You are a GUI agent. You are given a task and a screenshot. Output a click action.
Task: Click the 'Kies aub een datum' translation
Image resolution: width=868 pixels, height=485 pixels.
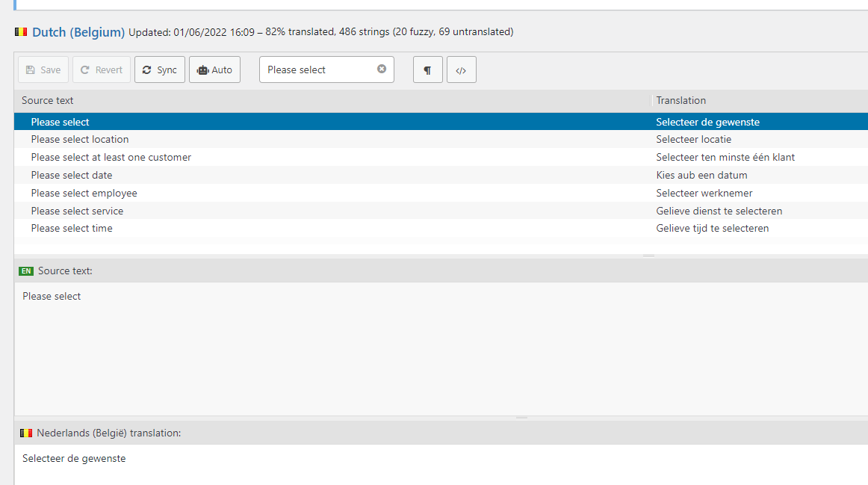click(x=701, y=175)
